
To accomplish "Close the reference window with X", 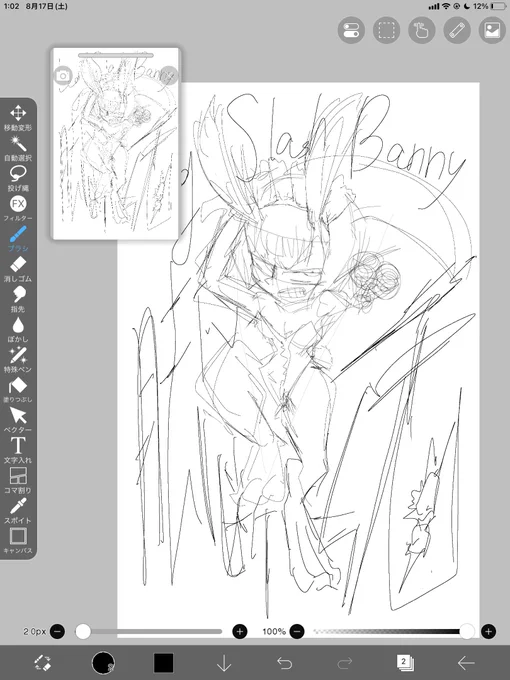I will [169, 75].
